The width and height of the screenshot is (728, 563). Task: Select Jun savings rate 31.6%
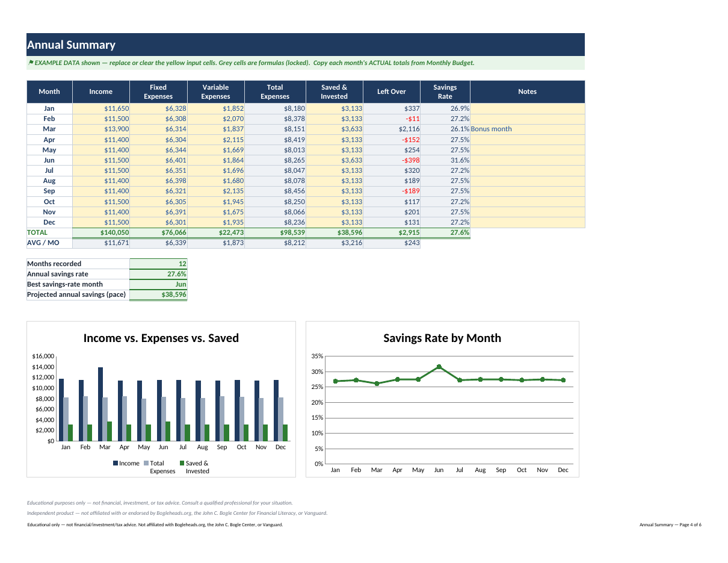(445, 160)
